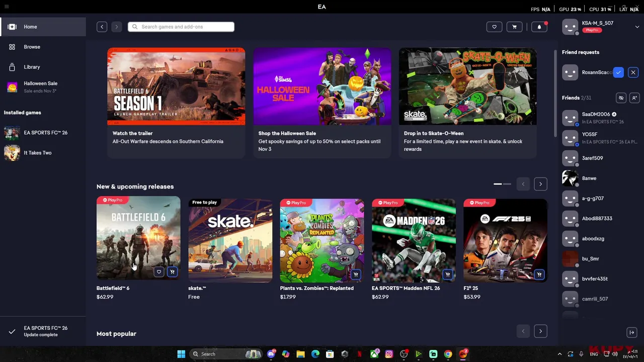
Task: Open friend SaaDM2006
Action: click(600, 118)
